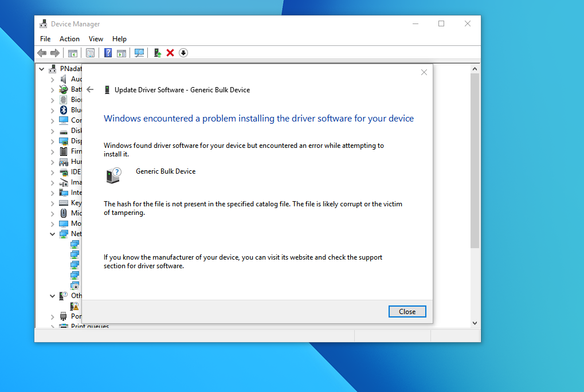Toggle Show/Hide Action Pane toolbar icon
This screenshot has height=392, width=584.
pyautogui.click(x=121, y=53)
